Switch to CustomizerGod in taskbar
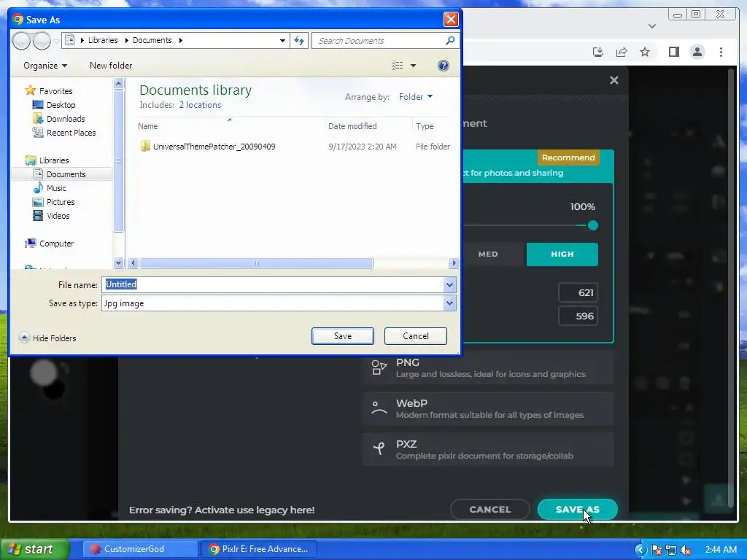 [x=141, y=549]
